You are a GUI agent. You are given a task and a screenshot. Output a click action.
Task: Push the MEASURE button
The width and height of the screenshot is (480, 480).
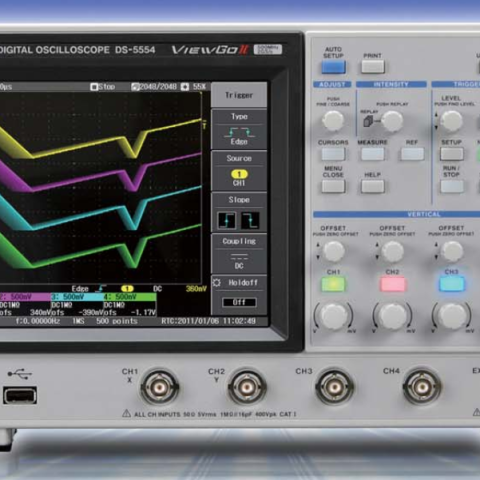(373, 154)
